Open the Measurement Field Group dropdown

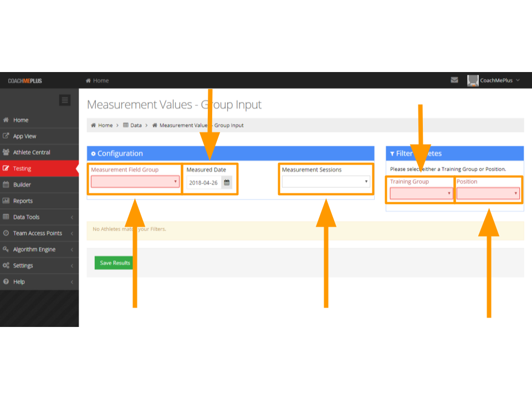pos(135,182)
